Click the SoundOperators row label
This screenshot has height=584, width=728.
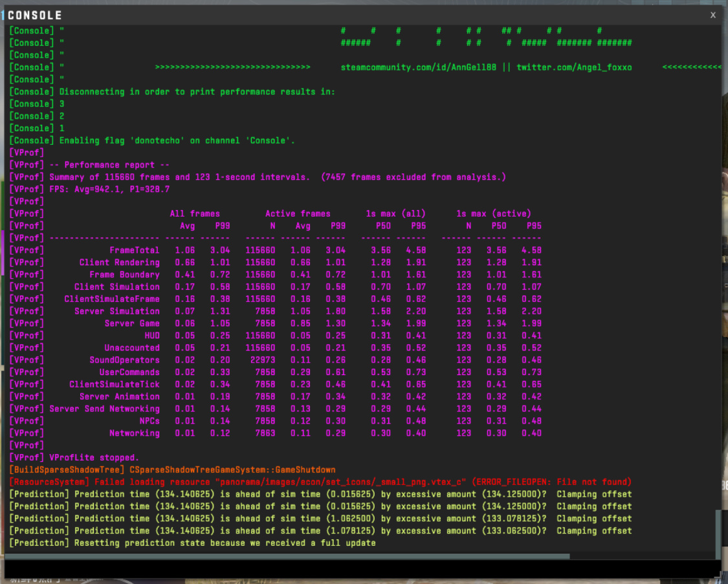(x=124, y=360)
